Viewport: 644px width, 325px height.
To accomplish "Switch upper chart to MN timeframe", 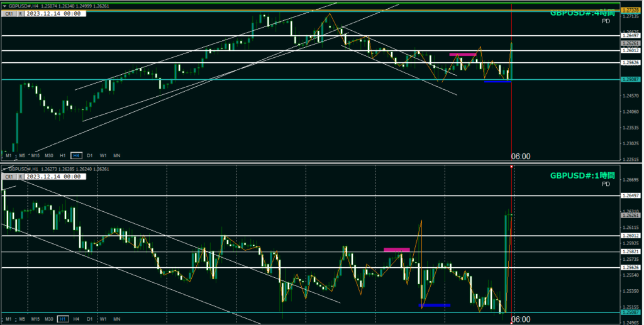I will tap(116, 155).
